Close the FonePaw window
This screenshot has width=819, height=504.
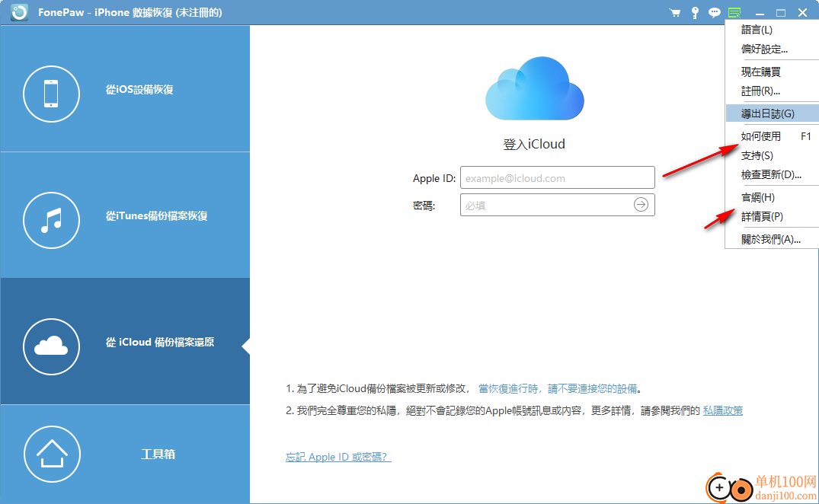(803, 12)
